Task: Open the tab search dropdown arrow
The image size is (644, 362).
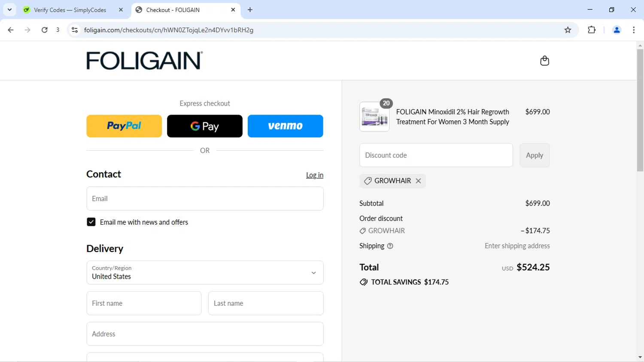Action: pyautogui.click(x=9, y=10)
